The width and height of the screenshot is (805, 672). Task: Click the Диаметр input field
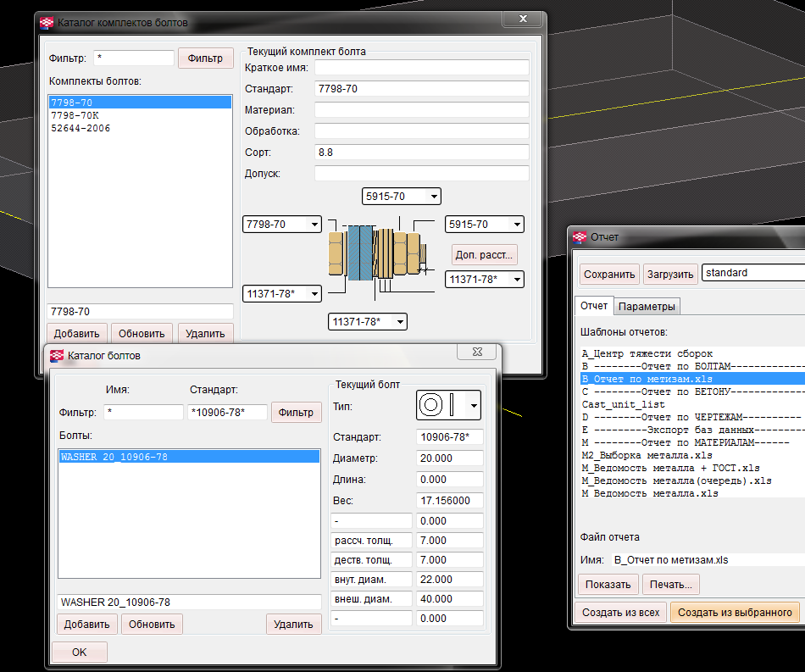point(450,458)
